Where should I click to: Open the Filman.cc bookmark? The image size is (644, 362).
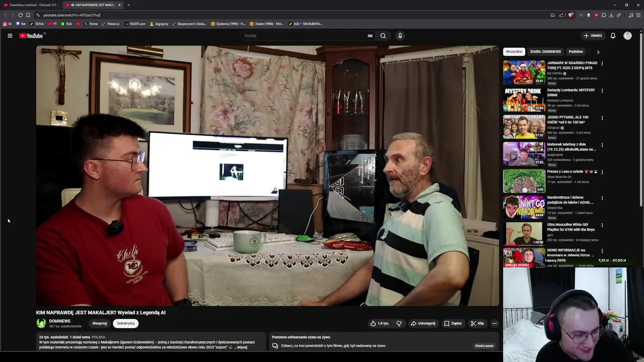(111, 24)
